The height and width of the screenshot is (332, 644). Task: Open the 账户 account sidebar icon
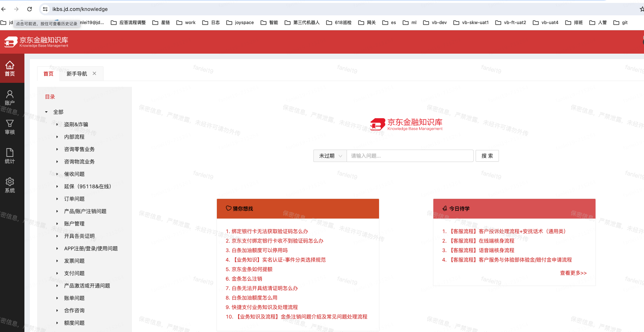click(10, 98)
